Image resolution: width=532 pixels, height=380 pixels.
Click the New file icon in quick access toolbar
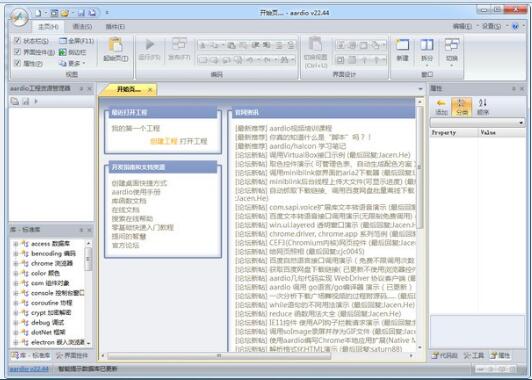(x=38, y=13)
